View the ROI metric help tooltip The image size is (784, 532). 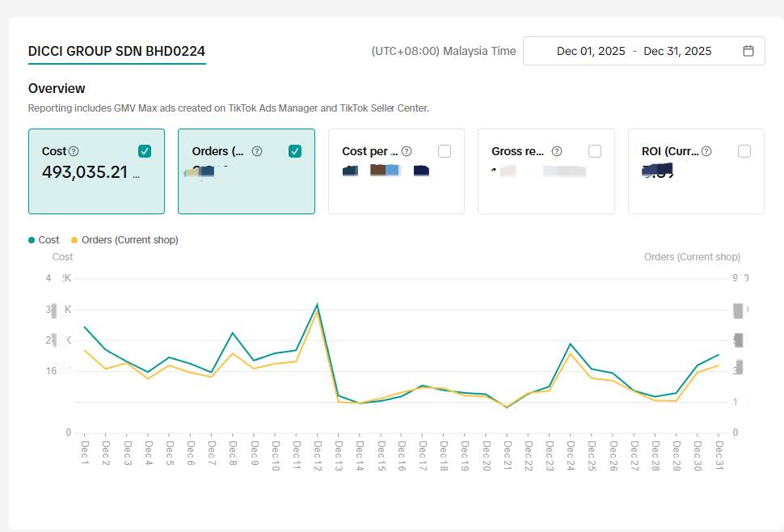tap(707, 150)
